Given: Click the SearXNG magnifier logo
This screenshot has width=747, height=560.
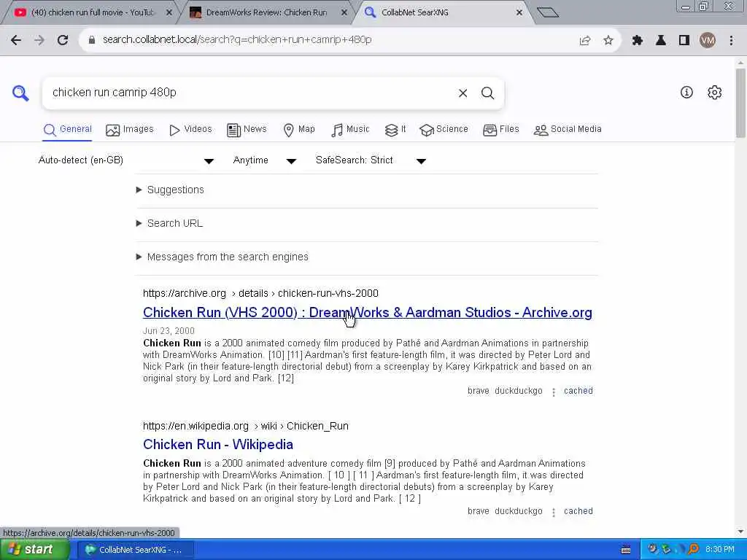Looking at the screenshot, I should click(x=20, y=93).
